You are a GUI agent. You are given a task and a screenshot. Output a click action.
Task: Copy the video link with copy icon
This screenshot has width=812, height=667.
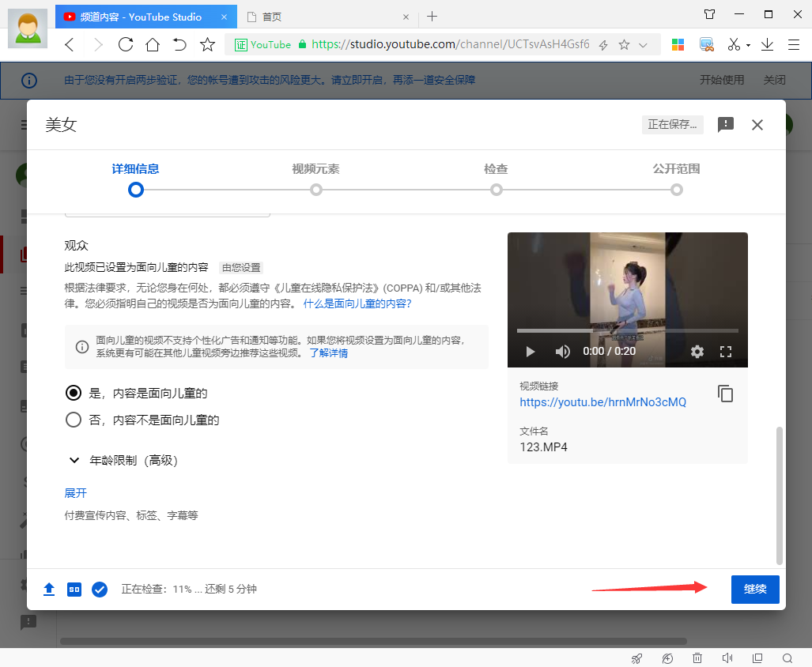tap(726, 394)
